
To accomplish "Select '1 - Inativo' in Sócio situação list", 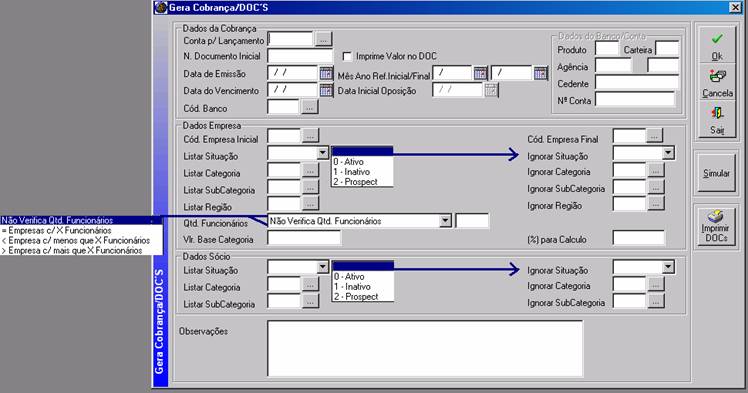I will pyautogui.click(x=363, y=287).
